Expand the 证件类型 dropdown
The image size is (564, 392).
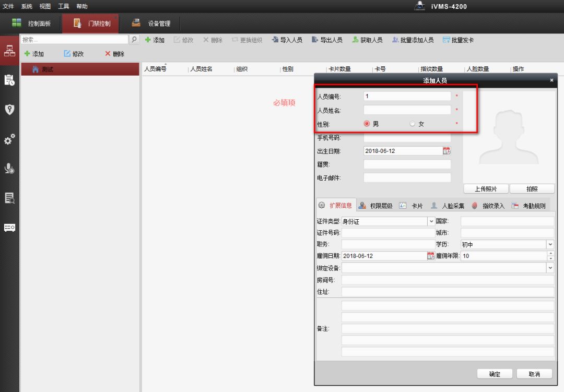431,221
